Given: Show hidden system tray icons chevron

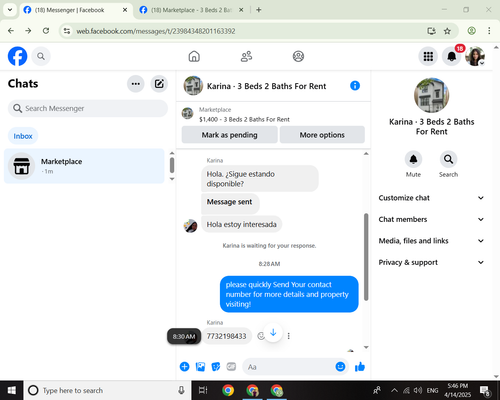Looking at the screenshot, I should click(x=394, y=390).
